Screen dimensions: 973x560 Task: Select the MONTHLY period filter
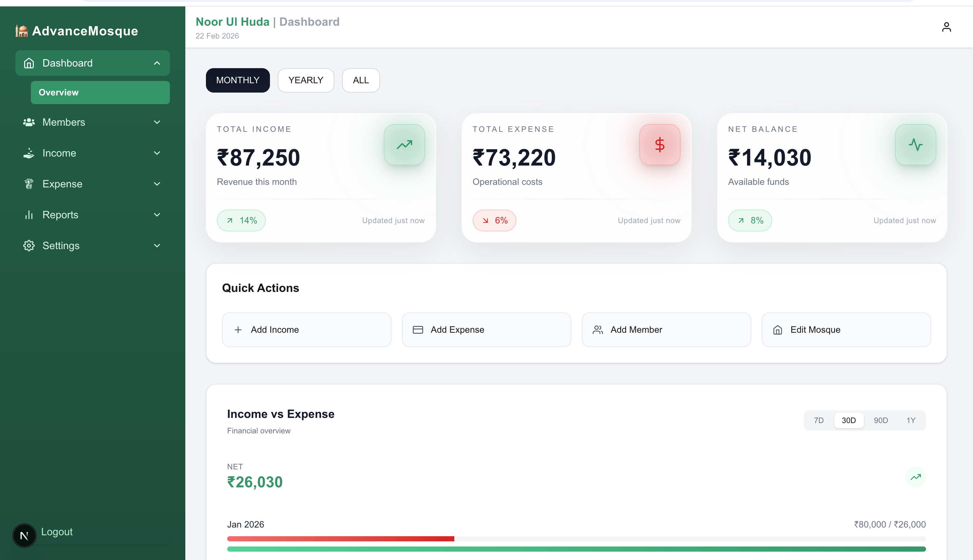coord(237,80)
